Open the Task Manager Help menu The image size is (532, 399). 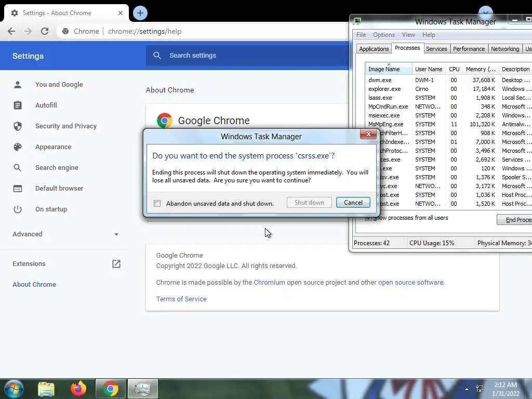pos(429,35)
